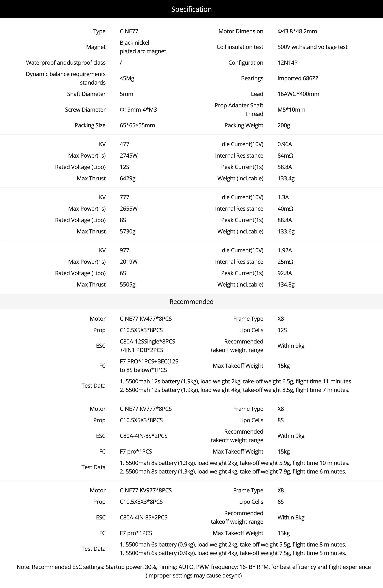The width and height of the screenshot is (383, 588).
Task: Select the KV 777 value
Action: pos(124,197)
